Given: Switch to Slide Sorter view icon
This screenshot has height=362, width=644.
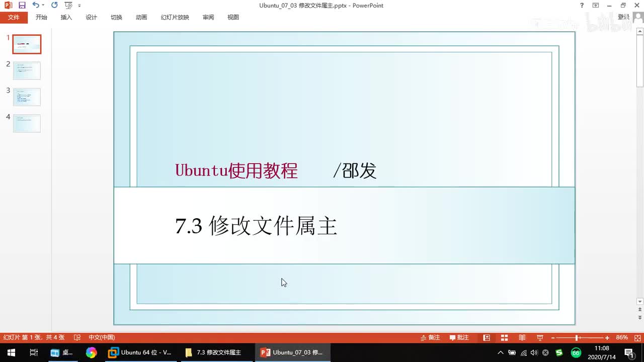Looking at the screenshot, I should 504,337.
